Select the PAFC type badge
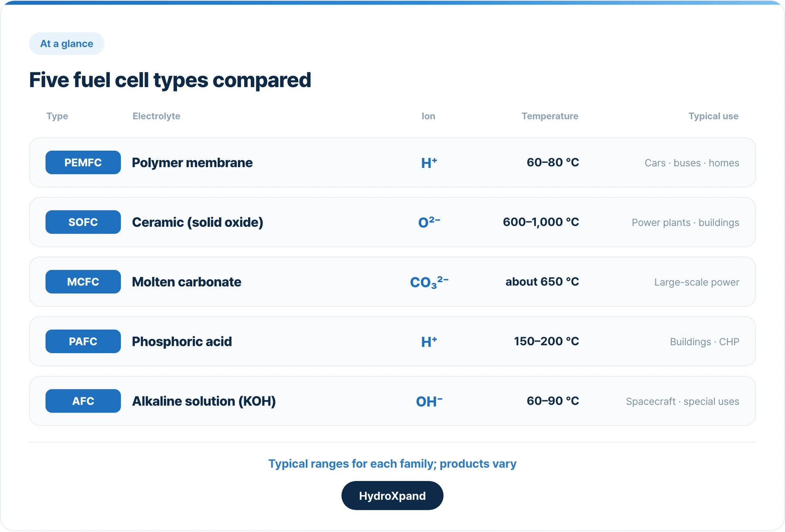 (x=83, y=341)
